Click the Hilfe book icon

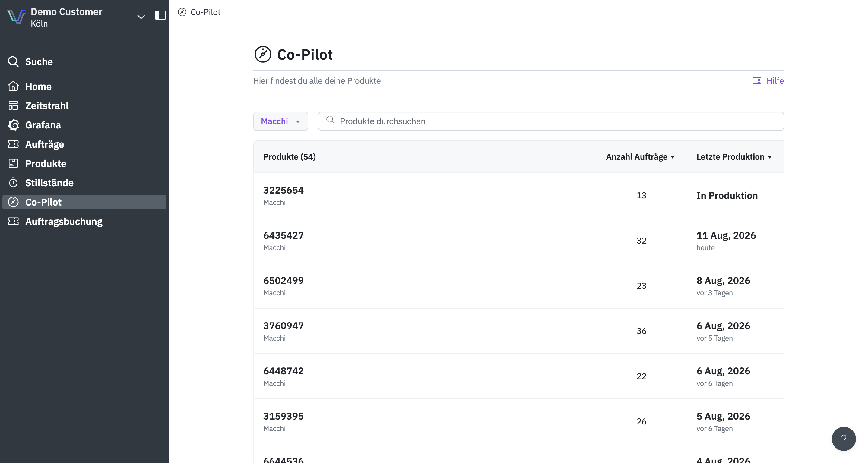click(x=757, y=81)
